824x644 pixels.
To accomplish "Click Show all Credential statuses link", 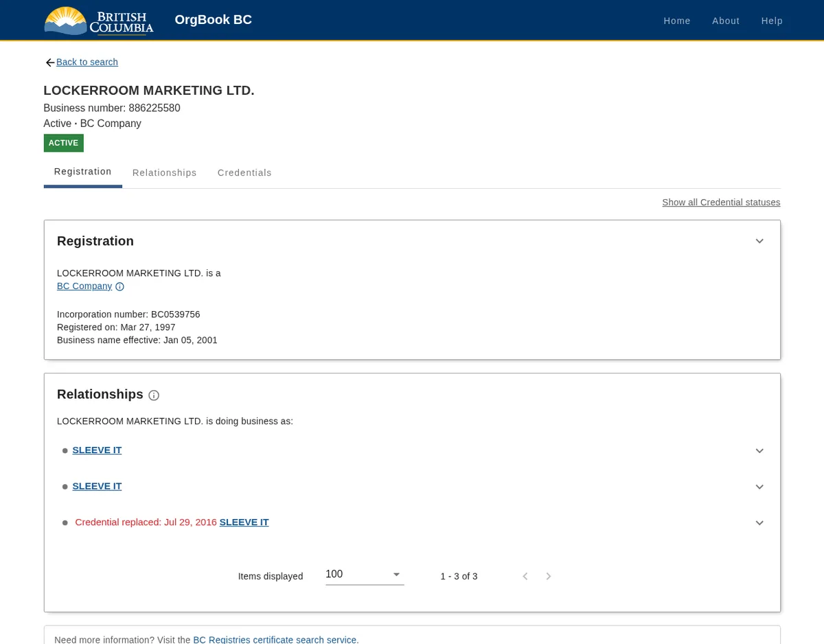I will pyautogui.click(x=721, y=203).
